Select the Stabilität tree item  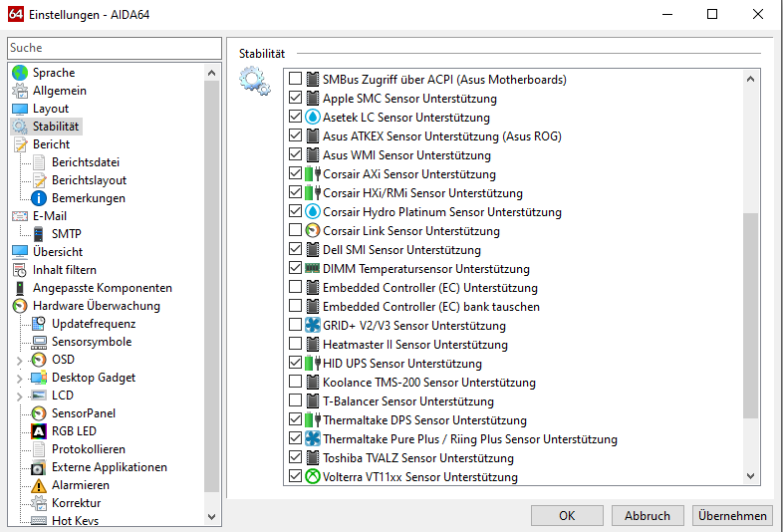(56, 127)
